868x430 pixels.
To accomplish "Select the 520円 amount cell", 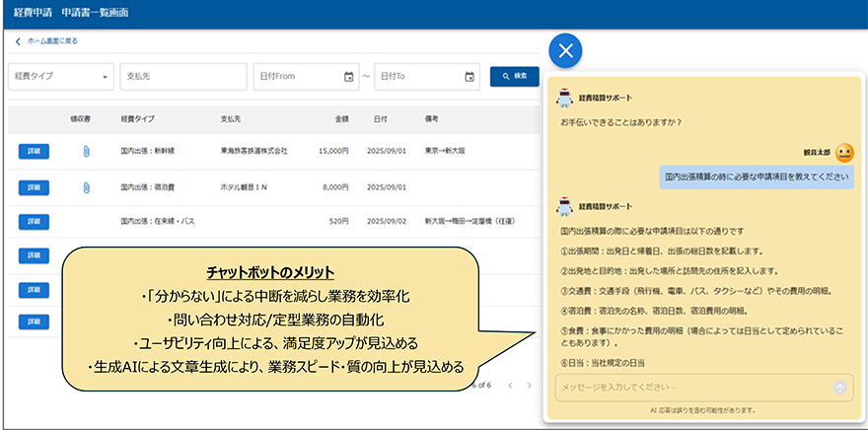I will (339, 221).
